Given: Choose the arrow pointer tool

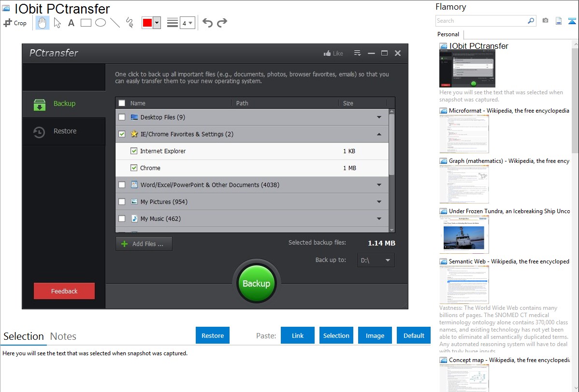Looking at the screenshot, I should (x=57, y=23).
